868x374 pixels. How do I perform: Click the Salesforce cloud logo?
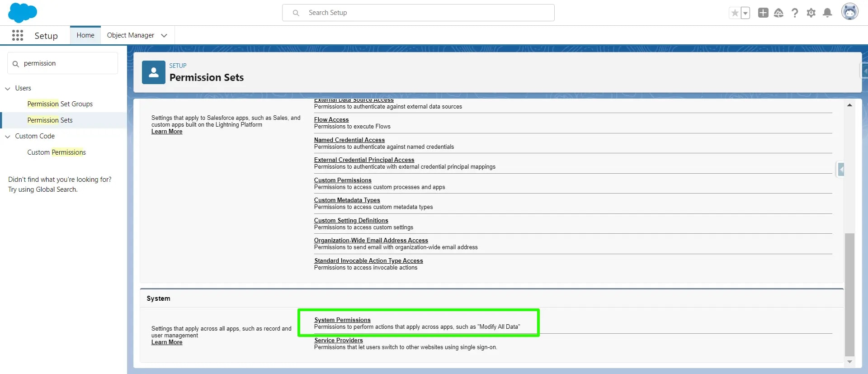tap(22, 13)
